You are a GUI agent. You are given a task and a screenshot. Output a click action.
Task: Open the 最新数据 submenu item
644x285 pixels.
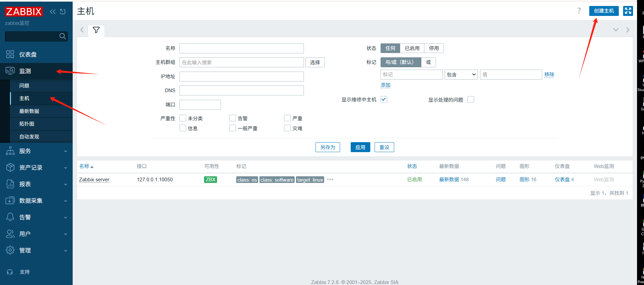[41, 111]
